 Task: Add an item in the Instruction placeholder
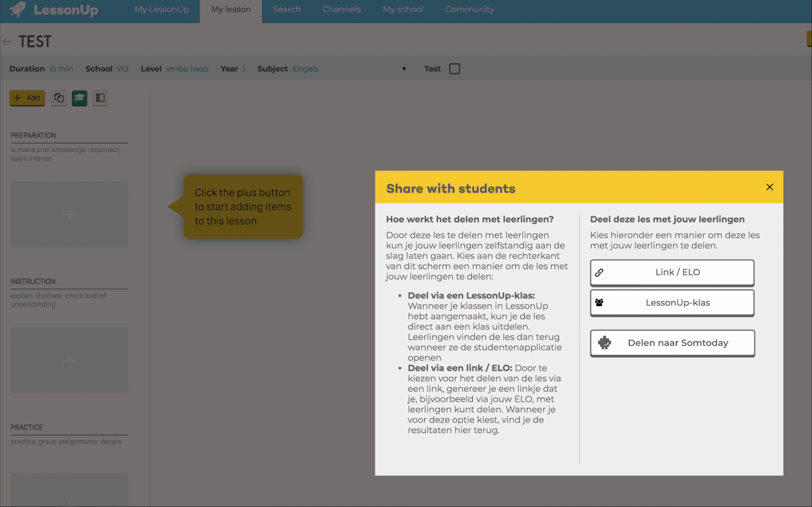[69, 361]
